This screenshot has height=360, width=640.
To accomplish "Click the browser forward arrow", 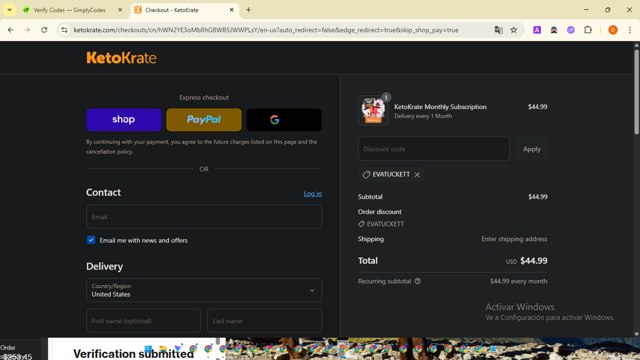I will click(27, 30).
